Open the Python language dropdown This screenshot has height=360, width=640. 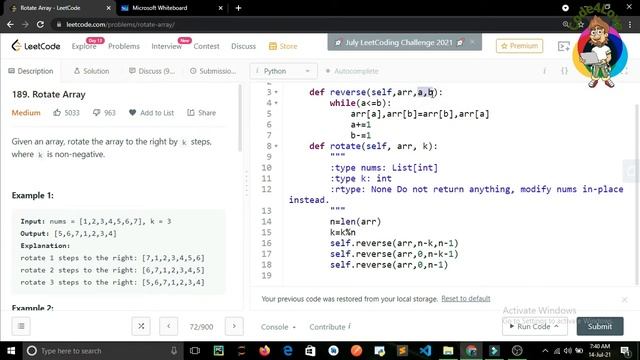pos(283,71)
